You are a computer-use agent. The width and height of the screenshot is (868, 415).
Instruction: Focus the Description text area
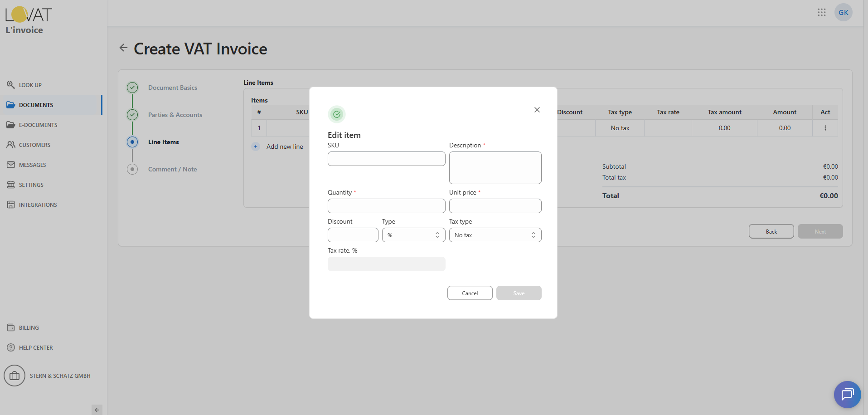495,168
